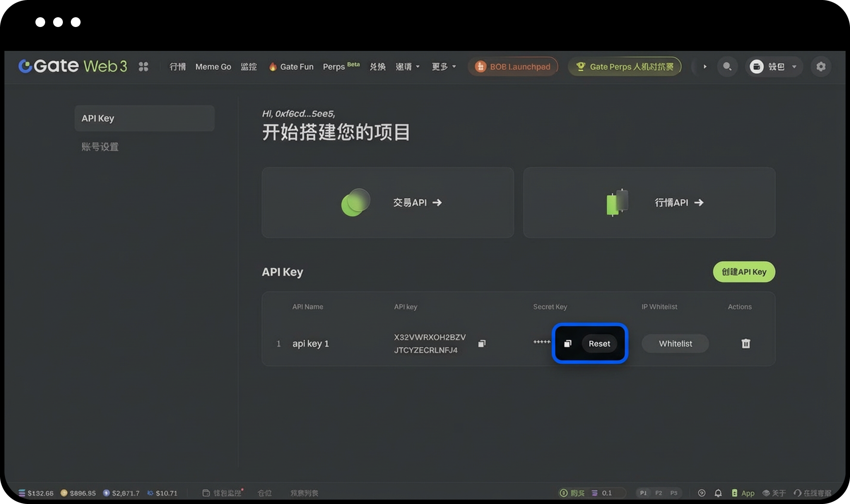Expand the 更多 menu

[444, 66]
